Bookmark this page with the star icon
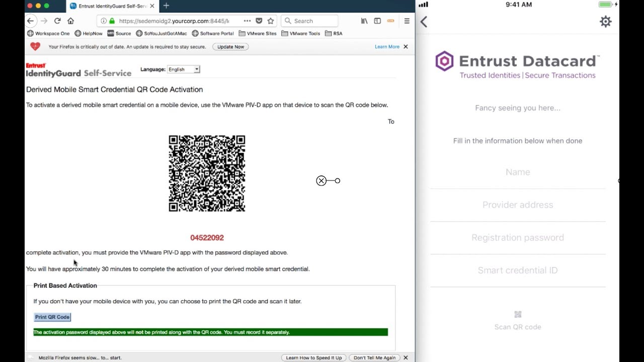This screenshot has width=644, height=362. (271, 21)
